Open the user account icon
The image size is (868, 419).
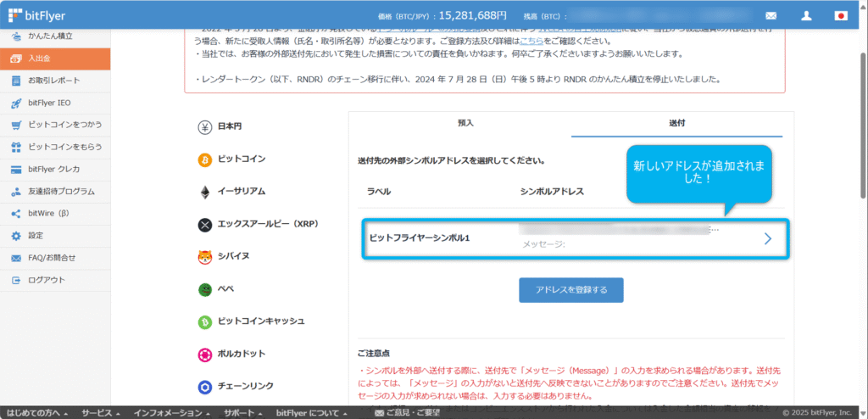point(806,16)
